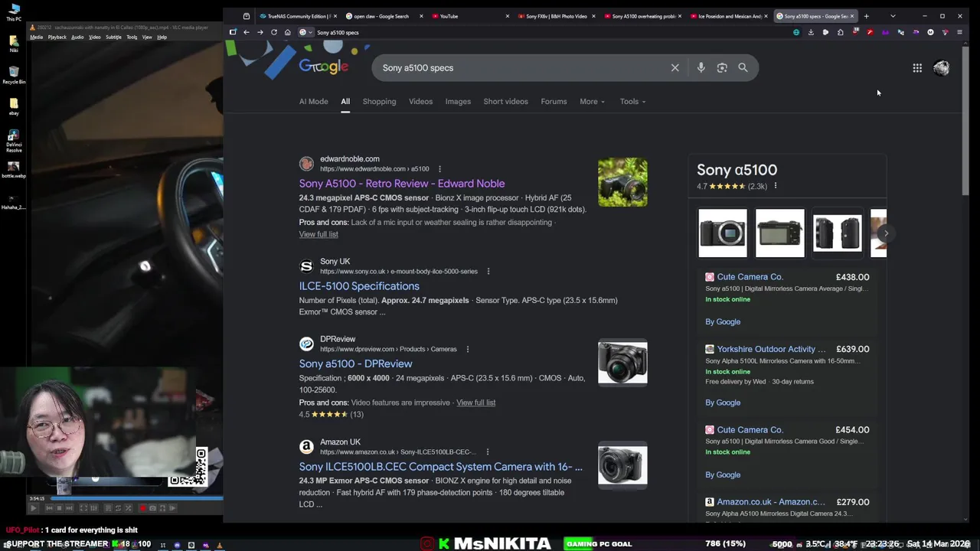Open a new browser tab
Image resolution: width=980 pixels, height=551 pixels.
(867, 16)
